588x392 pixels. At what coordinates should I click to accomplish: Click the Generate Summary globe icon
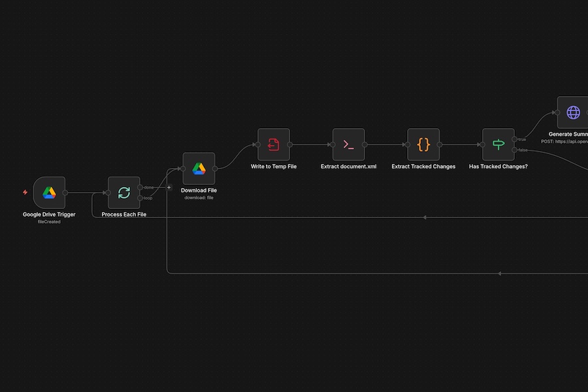point(573,112)
